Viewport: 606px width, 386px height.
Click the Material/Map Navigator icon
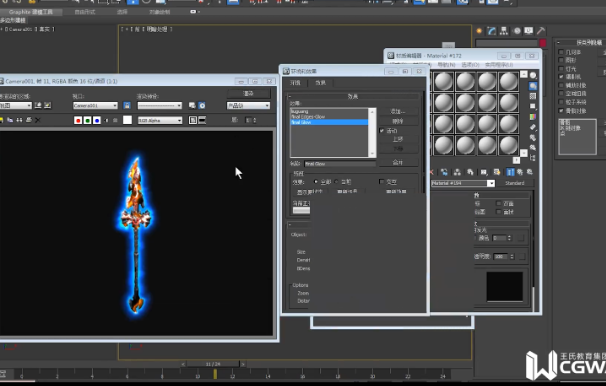tap(533, 158)
